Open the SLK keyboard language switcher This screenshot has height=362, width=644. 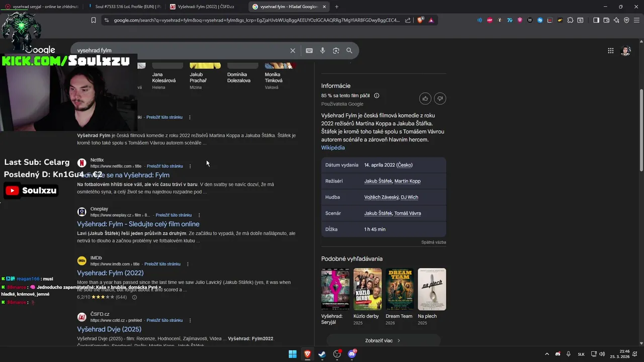coord(581,354)
